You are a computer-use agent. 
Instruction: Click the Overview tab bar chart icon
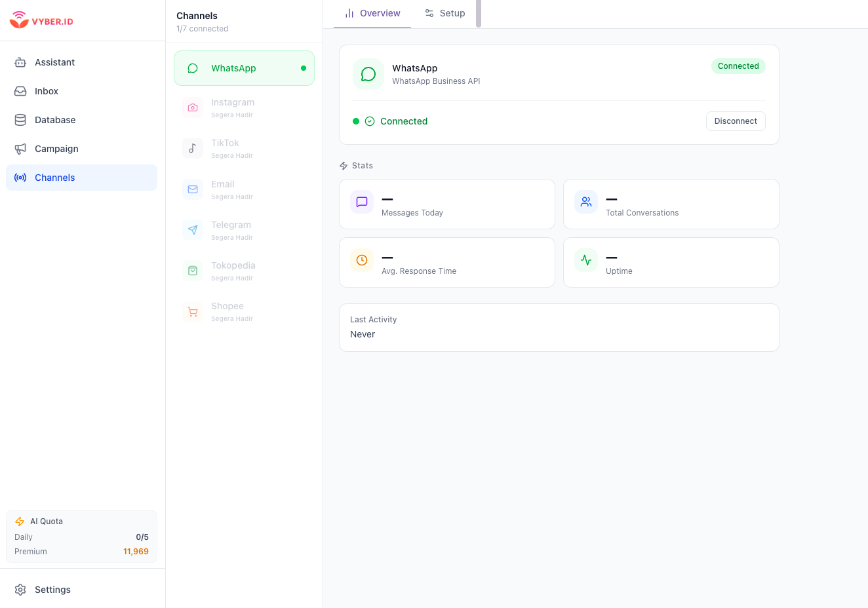click(349, 13)
